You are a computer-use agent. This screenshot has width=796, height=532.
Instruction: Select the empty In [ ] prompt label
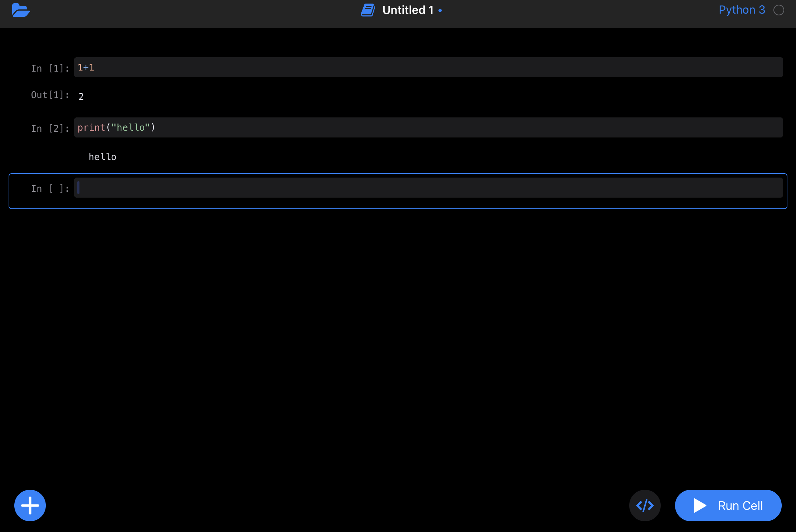tap(50, 188)
